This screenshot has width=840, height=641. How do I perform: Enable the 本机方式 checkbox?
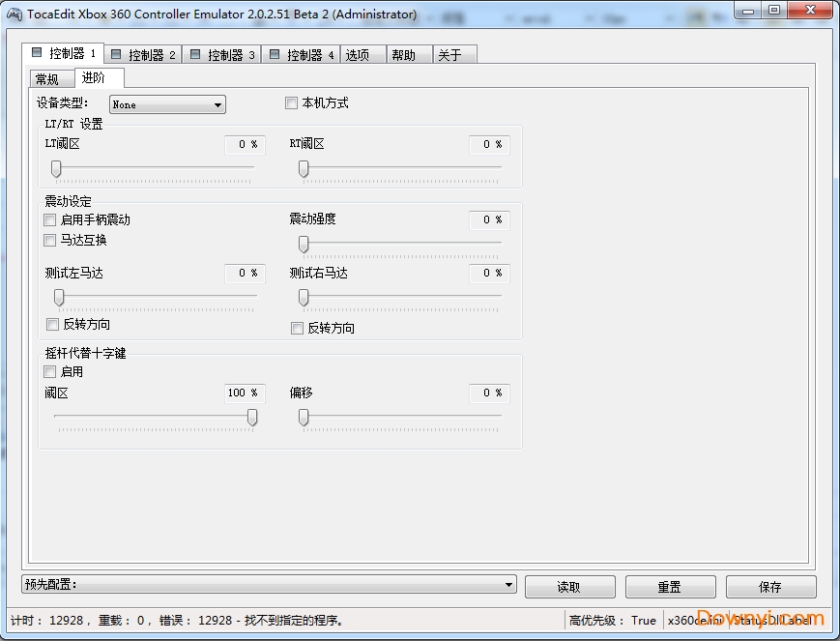(291, 103)
